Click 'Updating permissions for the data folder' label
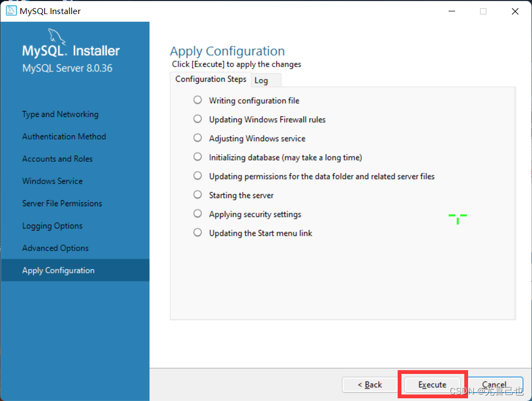Screen dimensions: 532x401 pos(322,176)
